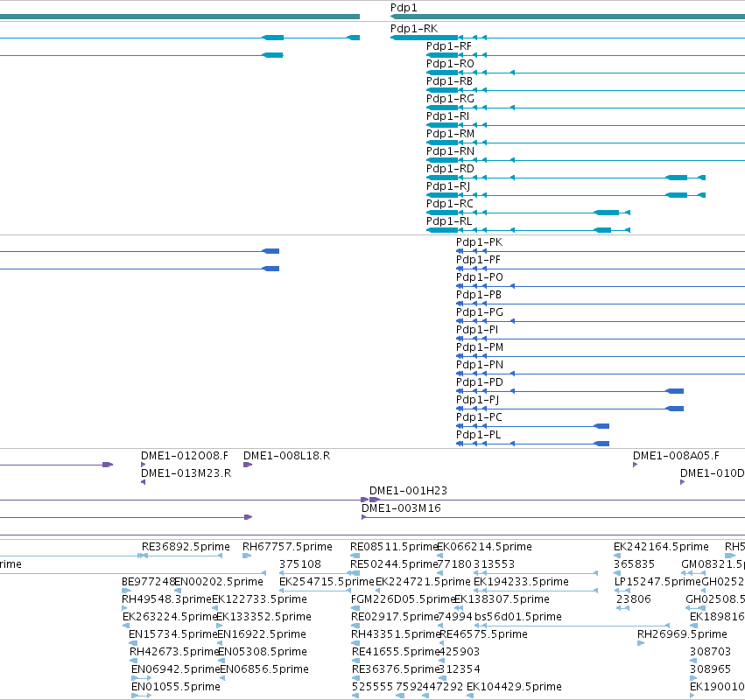Open the EN05308.5prime EST label
745x700 pixels.
point(263,653)
